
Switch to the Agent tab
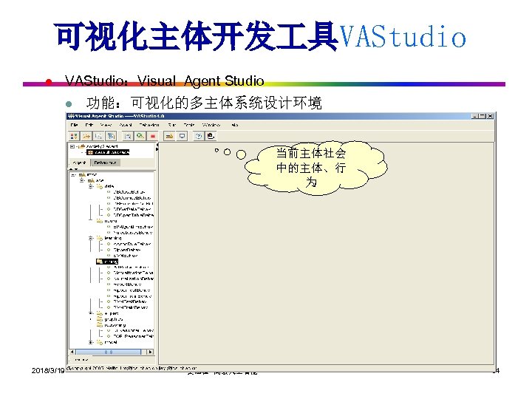tap(80, 163)
